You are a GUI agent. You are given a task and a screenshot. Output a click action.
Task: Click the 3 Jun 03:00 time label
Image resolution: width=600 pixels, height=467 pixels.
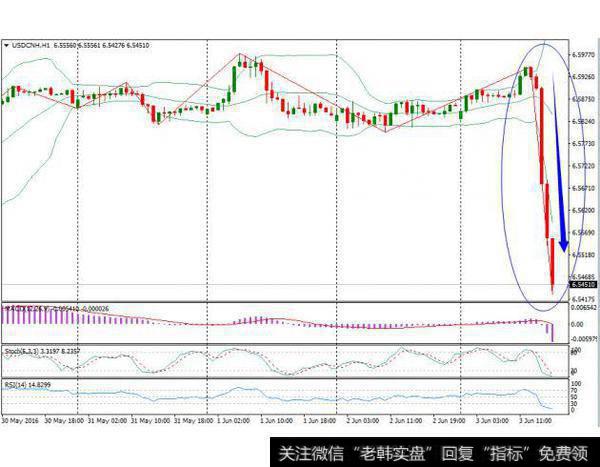click(492, 420)
